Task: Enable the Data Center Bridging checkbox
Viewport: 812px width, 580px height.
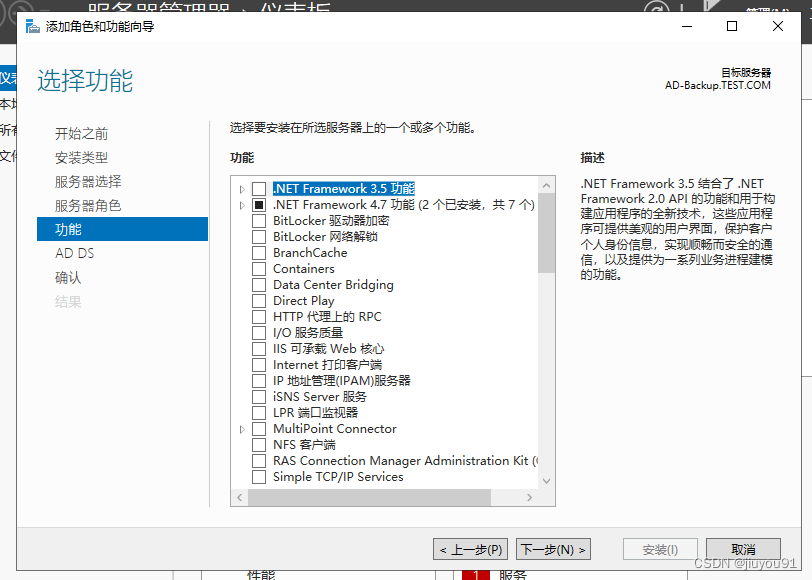Action: [x=259, y=285]
